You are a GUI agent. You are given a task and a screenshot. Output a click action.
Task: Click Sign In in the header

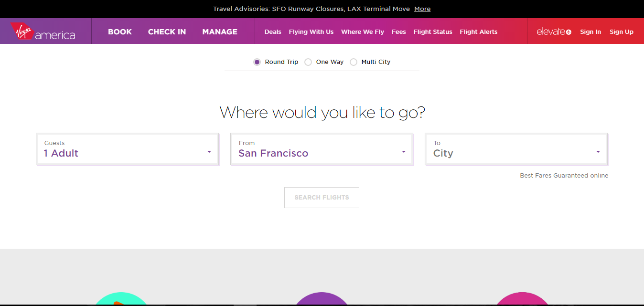pos(590,32)
